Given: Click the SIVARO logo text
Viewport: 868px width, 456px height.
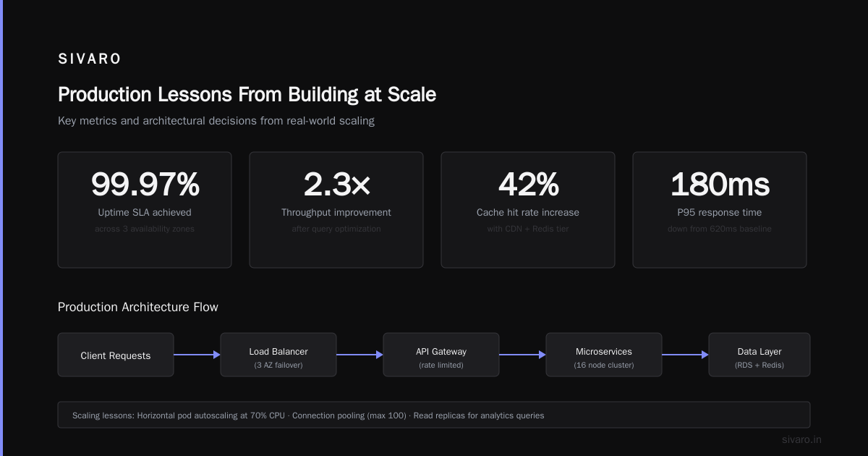Looking at the screenshot, I should (x=90, y=59).
